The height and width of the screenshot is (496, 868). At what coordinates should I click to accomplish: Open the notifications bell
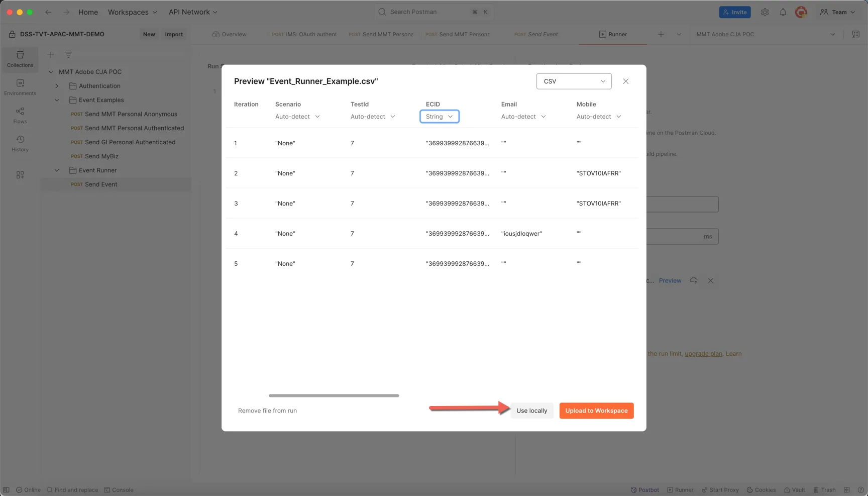point(783,12)
